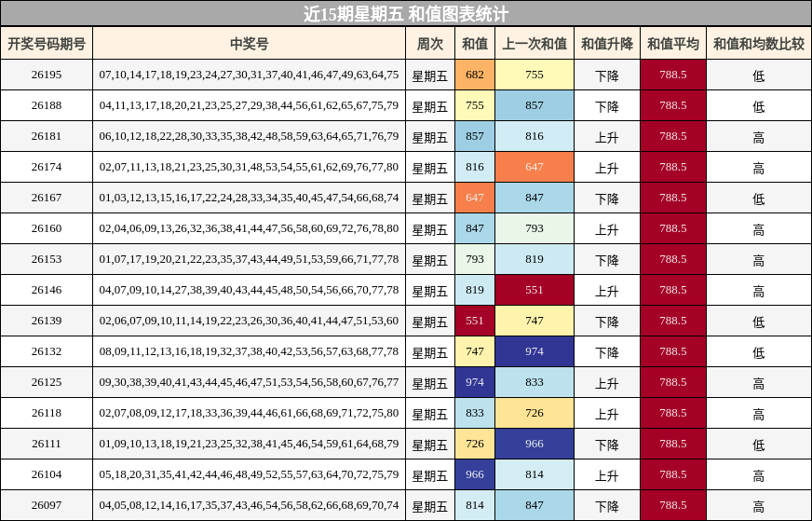
Task: Click winning numbers starting 04,05,08,12
Action: coord(249,505)
